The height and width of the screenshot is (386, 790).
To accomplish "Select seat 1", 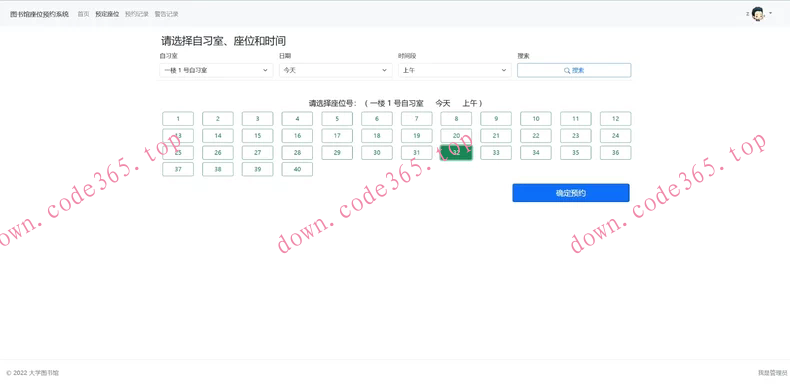I will point(178,119).
